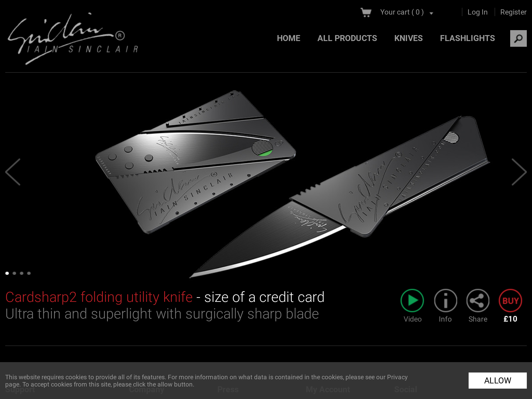Viewport: 532px width, 399px height.
Task: Click the Iain Sinclair signature logo
Action: (x=73, y=38)
